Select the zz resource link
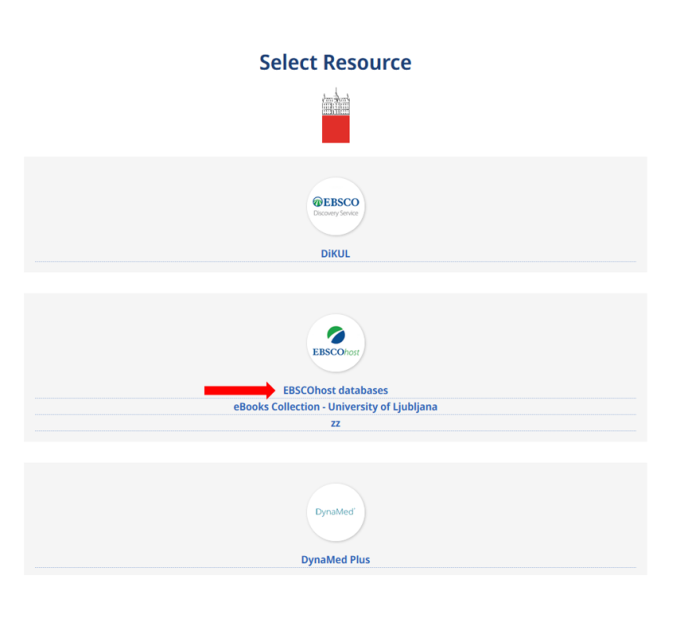The height and width of the screenshot is (630, 688). click(335, 423)
